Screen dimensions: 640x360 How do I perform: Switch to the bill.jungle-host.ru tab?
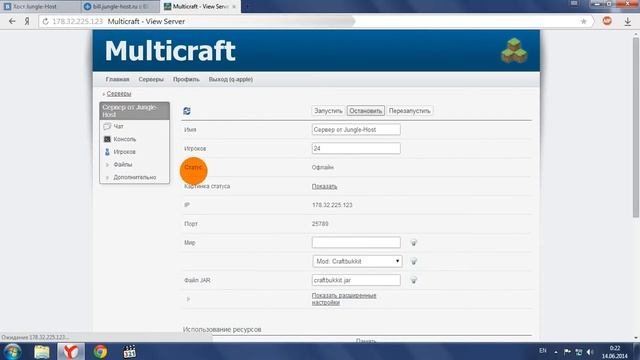(120, 7)
